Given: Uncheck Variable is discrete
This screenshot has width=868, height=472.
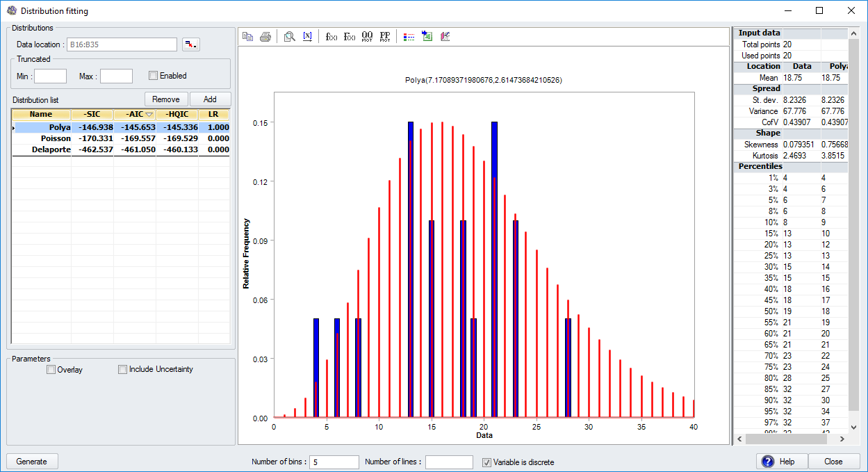Looking at the screenshot, I should point(486,462).
